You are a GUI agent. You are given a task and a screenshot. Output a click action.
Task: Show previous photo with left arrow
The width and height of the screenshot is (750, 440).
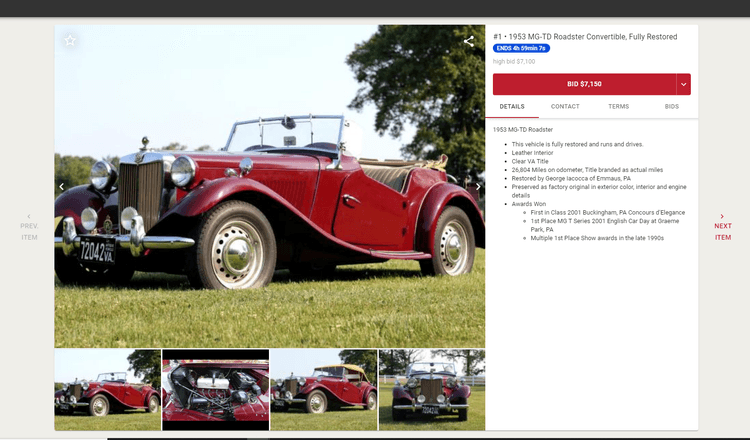(x=61, y=187)
